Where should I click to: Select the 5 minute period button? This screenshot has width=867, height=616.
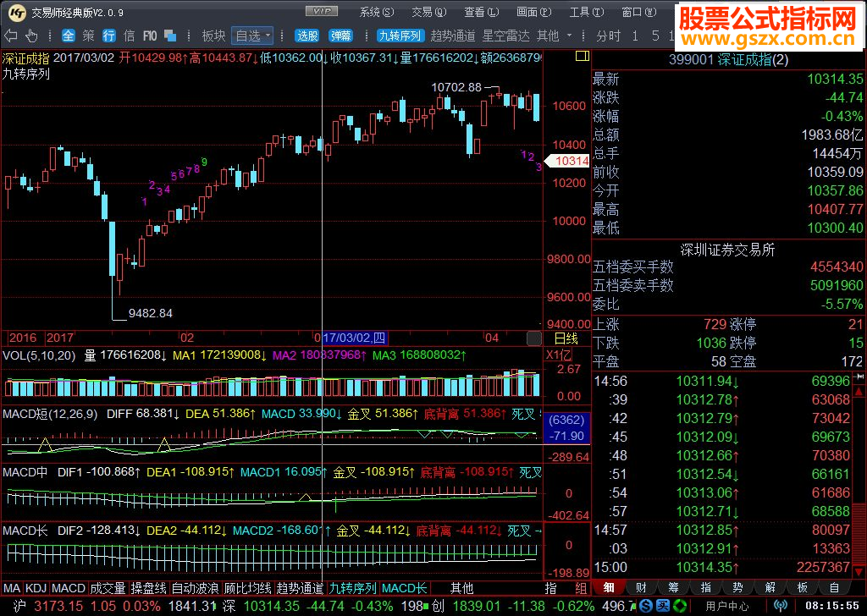click(x=655, y=36)
